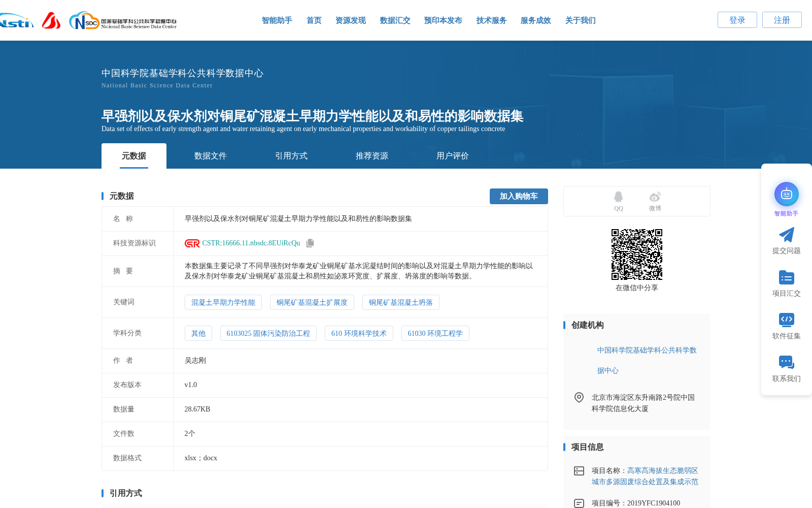Click the author name 吴志刚
The width and height of the screenshot is (812, 508).
tap(195, 361)
